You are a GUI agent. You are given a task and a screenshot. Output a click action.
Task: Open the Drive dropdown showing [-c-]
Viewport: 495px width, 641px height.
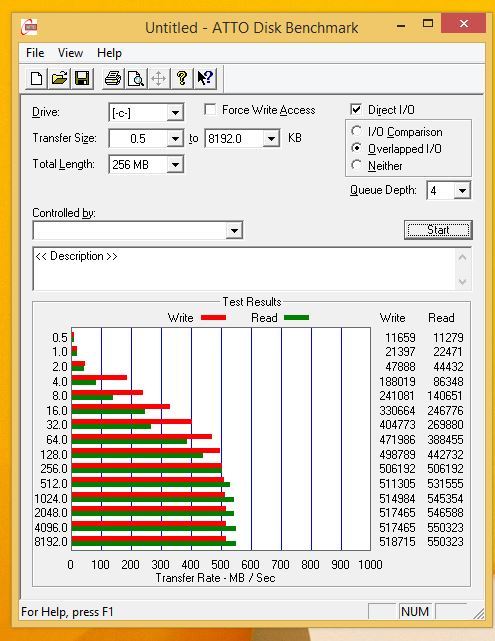coord(175,112)
